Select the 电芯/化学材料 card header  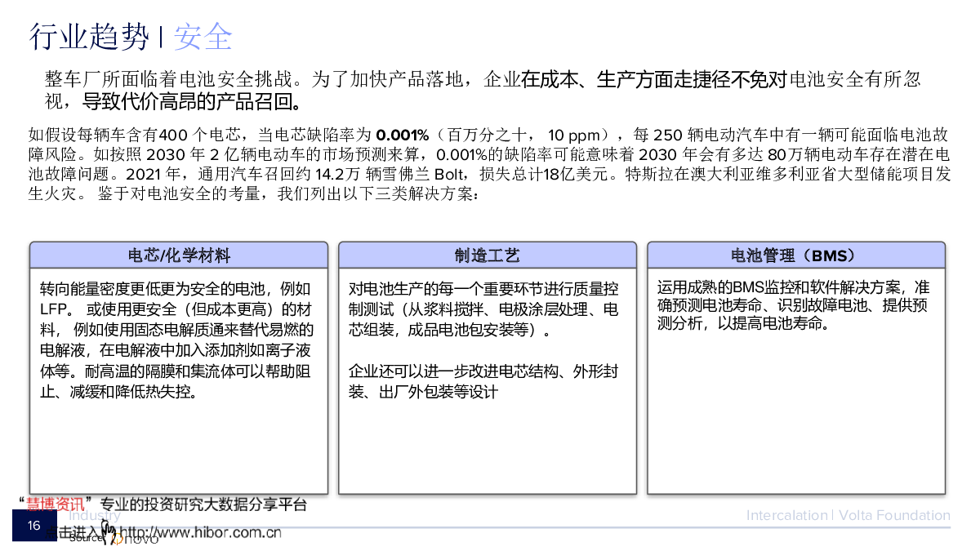pyautogui.click(x=178, y=256)
